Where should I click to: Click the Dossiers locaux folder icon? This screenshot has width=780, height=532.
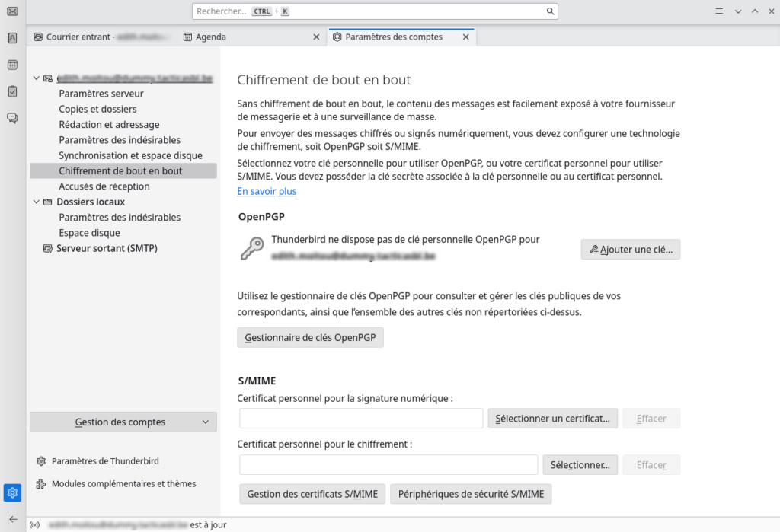point(48,202)
